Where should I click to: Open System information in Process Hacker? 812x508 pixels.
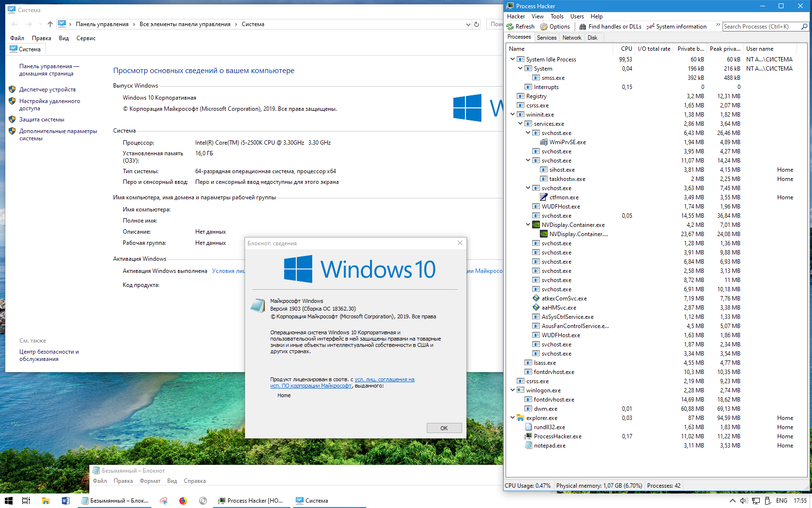tap(676, 27)
